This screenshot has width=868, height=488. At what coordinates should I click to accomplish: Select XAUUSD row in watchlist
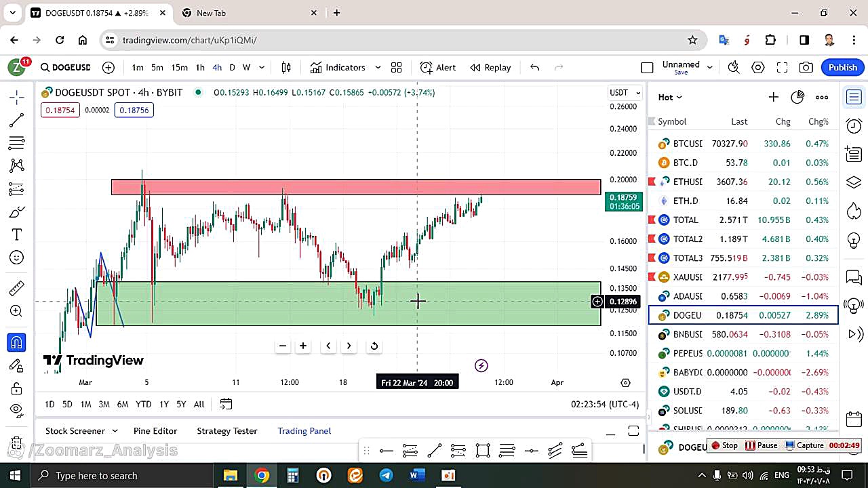[743, 277]
